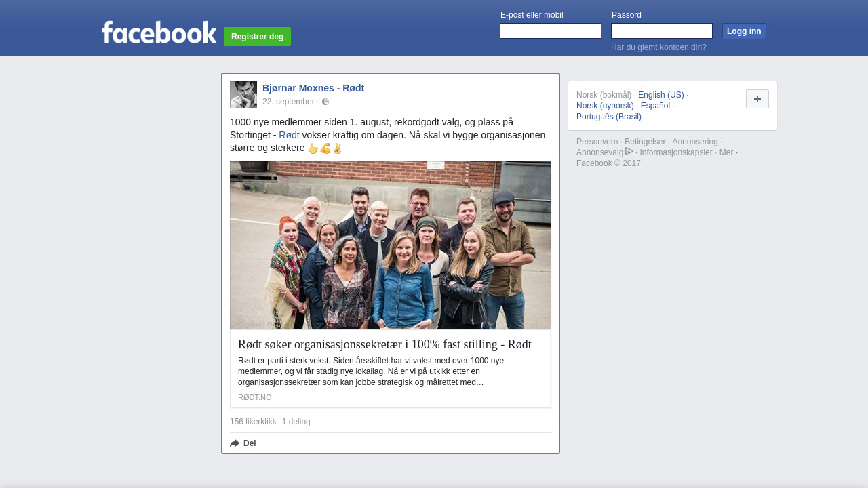Focus the Passord input field
868x488 pixels.
pos(662,31)
